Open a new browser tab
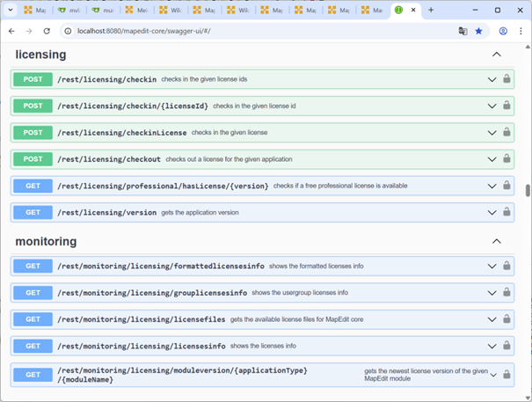532x402 pixels. click(x=431, y=11)
